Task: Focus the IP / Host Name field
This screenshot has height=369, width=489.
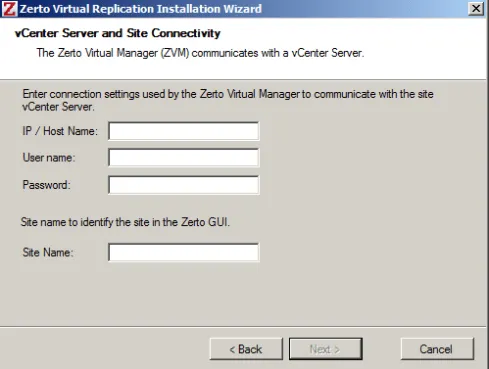Action: 183,131
